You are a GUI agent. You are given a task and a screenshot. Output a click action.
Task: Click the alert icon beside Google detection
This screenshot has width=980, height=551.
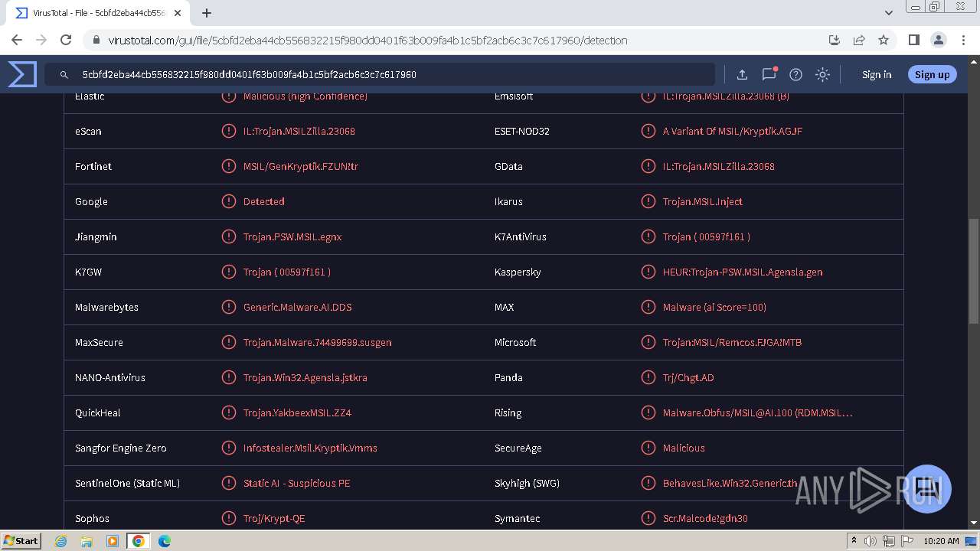pyautogui.click(x=228, y=201)
